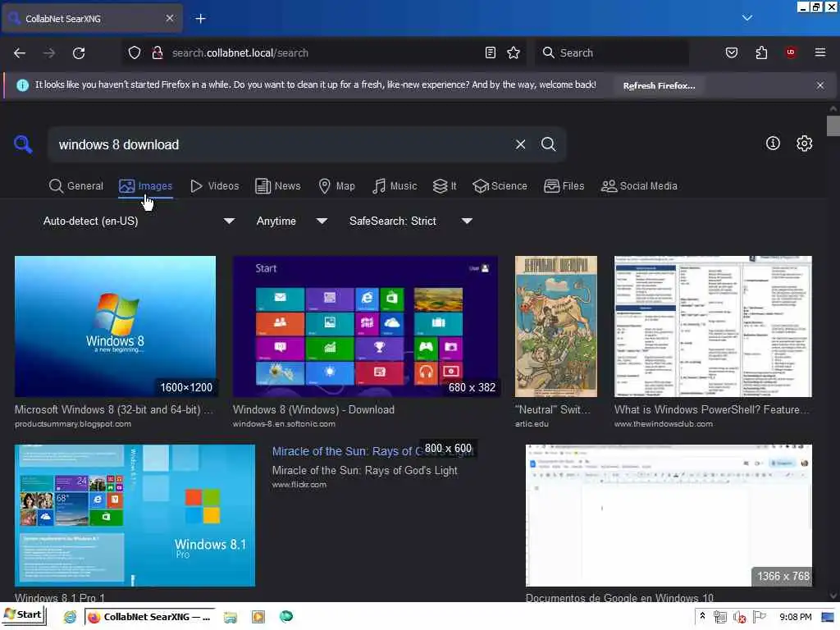Click the green globe taskbar icon
This screenshot has width=840, height=630.
[x=286, y=617]
